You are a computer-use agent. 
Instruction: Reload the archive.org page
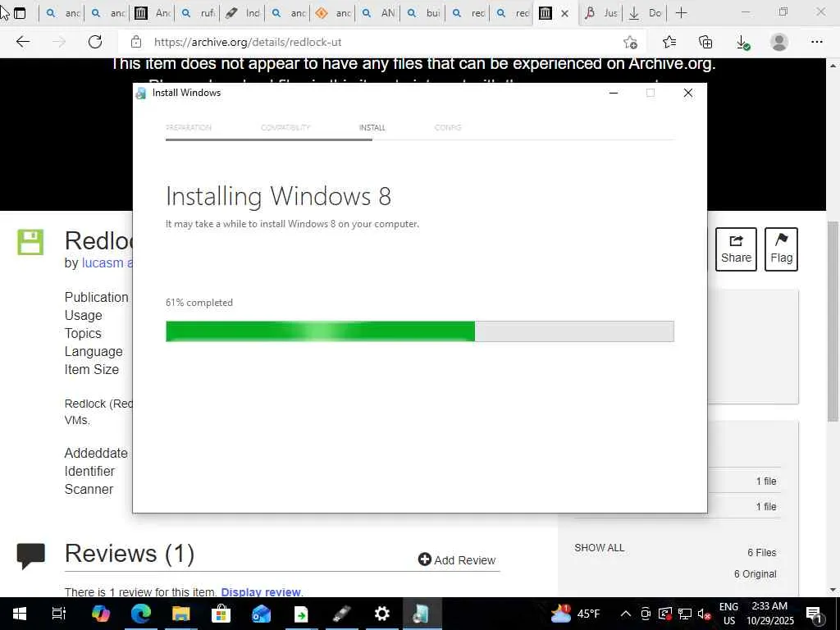[95, 42]
